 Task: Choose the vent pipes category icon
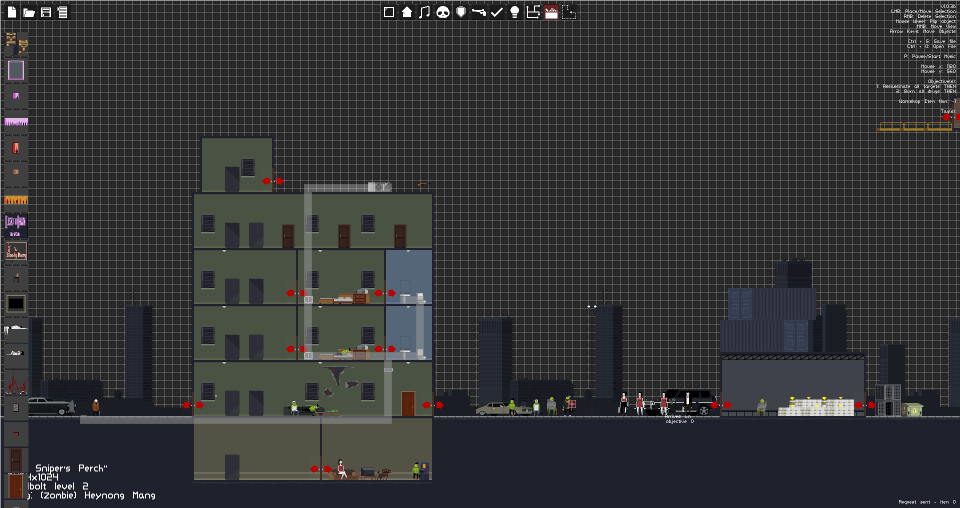(533, 12)
